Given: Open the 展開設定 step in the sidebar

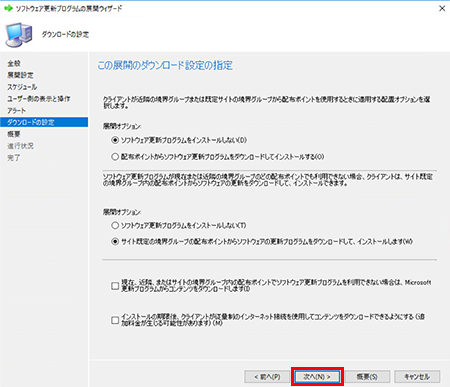Looking at the screenshot, I should coord(20,75).
